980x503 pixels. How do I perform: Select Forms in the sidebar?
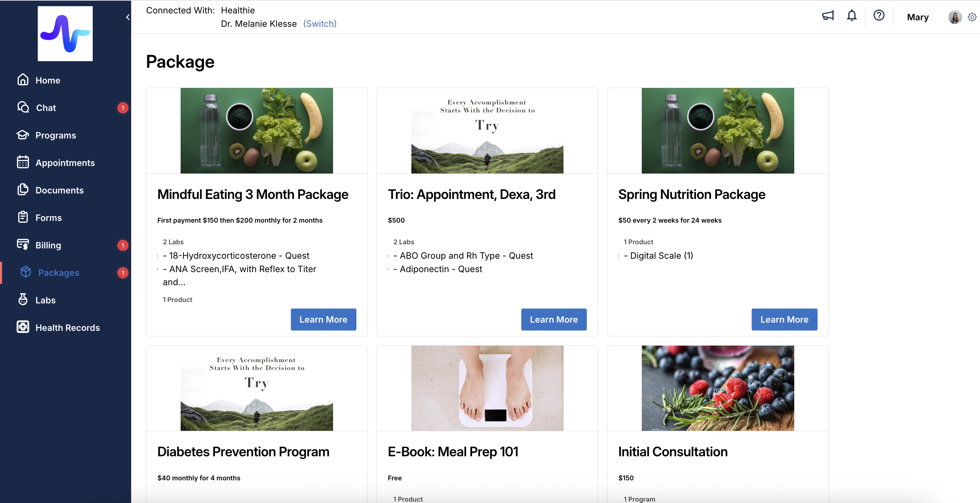[x=48, y=217]
